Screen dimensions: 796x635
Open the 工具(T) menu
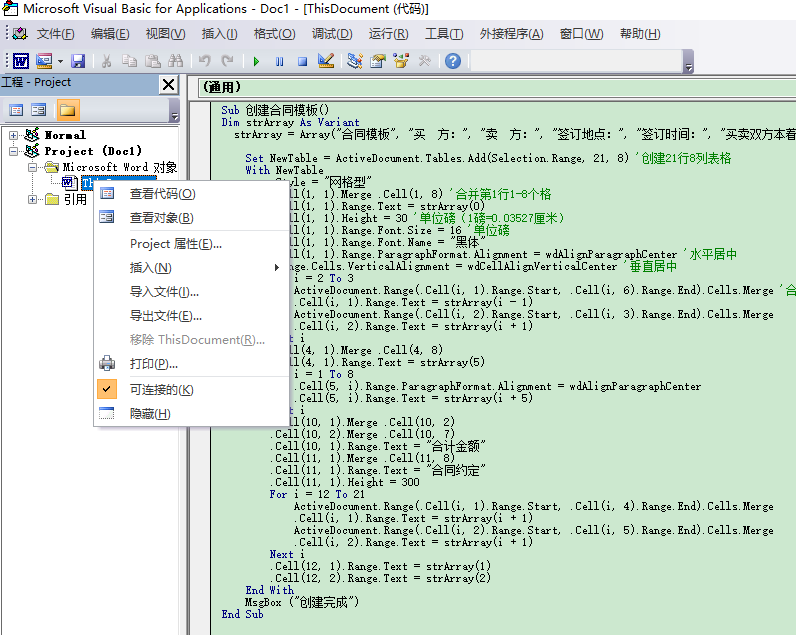click(444, 34)
